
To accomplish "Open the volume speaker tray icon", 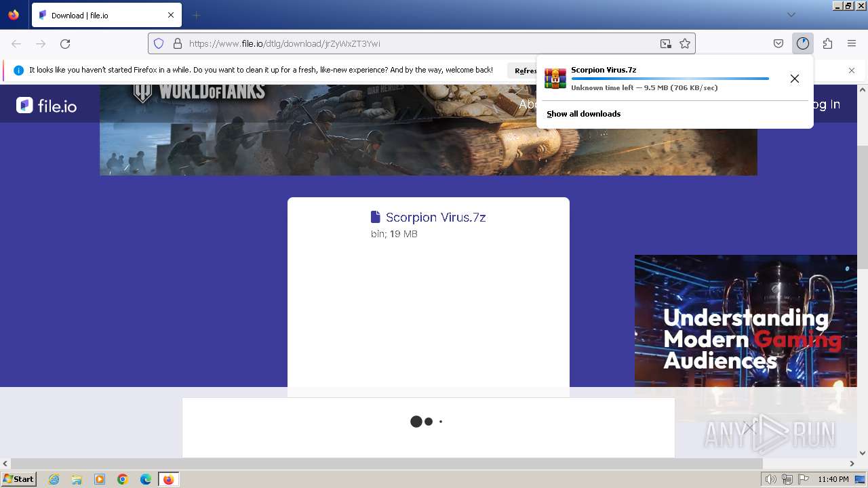I will coord(770,479).
